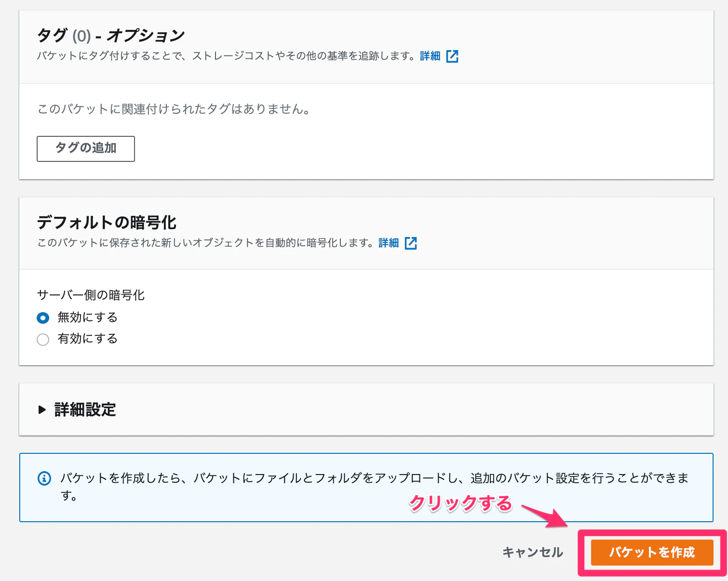Screen dimensions: 728x581
Task: Click the info icon in the blue notice box
Action: [x=44, y=478]
